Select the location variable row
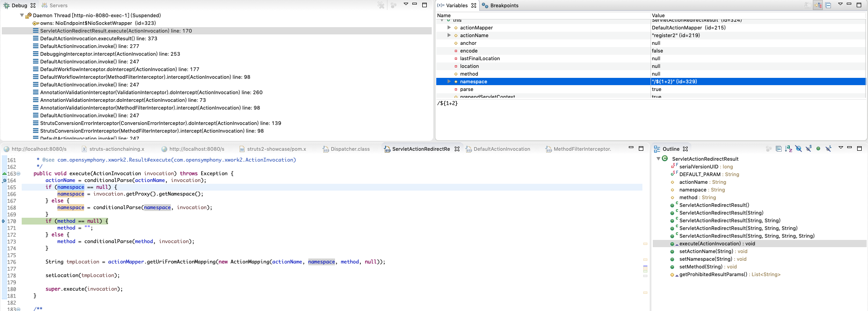868x311 pixels. 469,66
